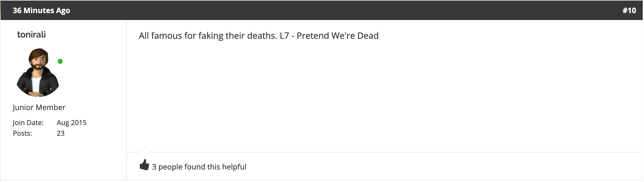Image resolution: width=644 pixels, height=182 pixels.
Task: Click the Aug 2015 join date value
Action: [x=71, y=123]
